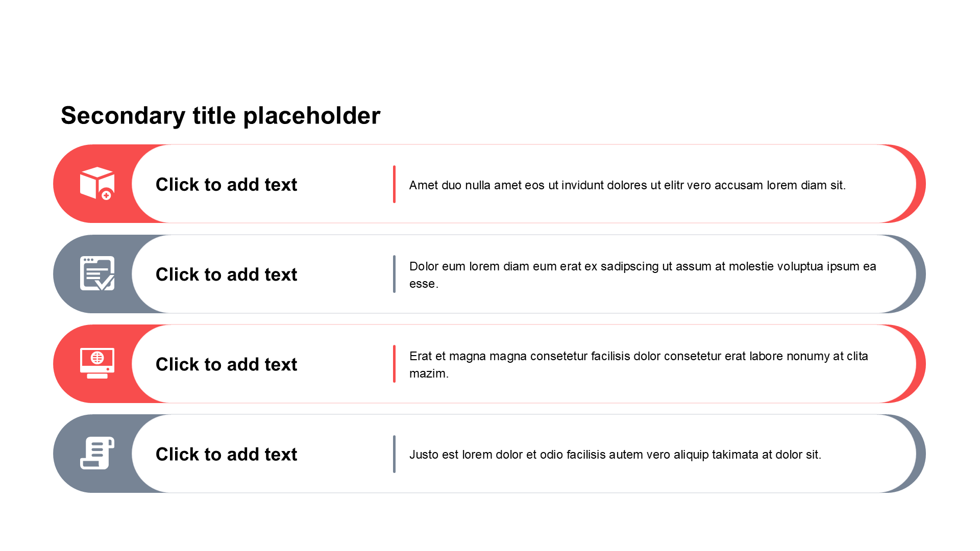The width and height of the screenshot is (980, 551).
Task: Select the checklist document checkmark icon
Action: (97, 273)
